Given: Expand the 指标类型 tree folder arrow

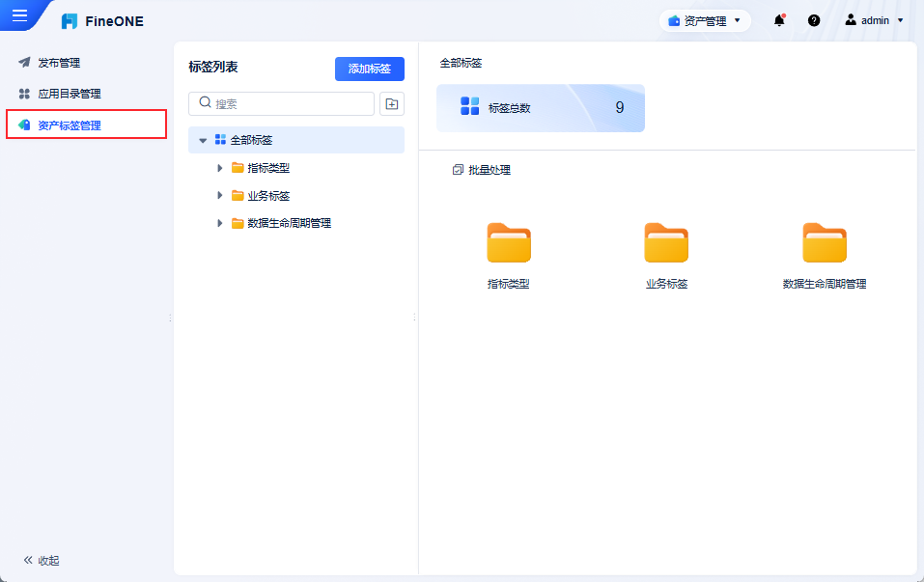Looking at the screenshot, I should point(220,168).
